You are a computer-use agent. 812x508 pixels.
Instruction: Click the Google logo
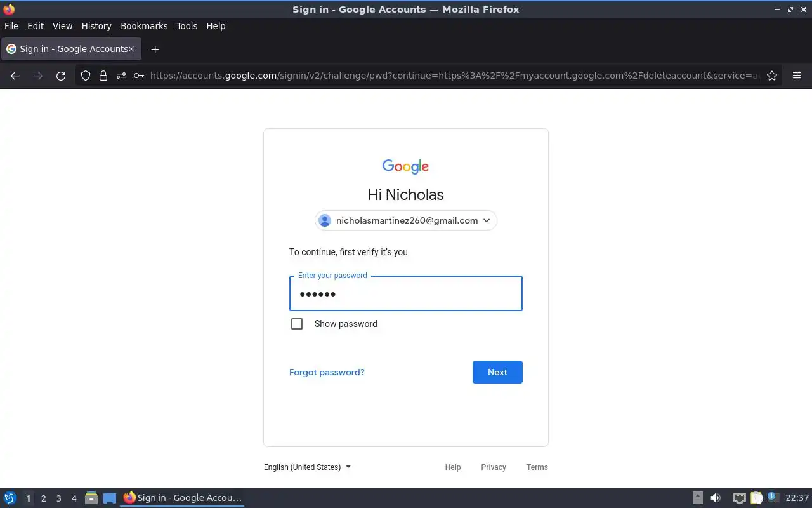tap(406, 166)
